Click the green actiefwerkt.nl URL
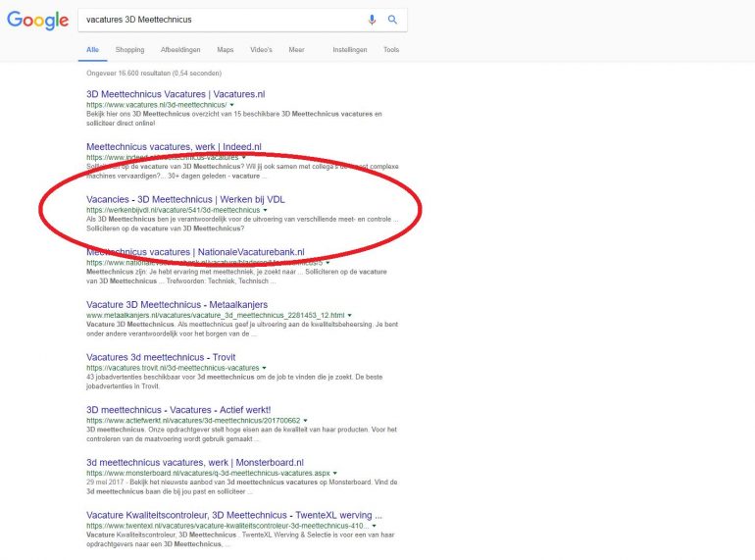Viewport: 755px width, 560px height. tap(193, 421)
